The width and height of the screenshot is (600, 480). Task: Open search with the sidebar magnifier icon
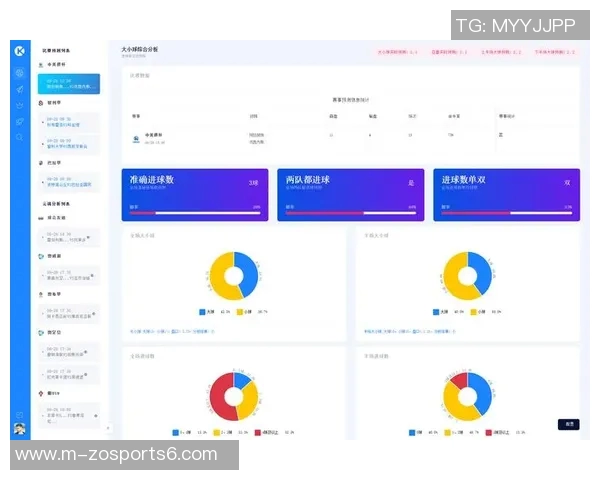point(20,137)
